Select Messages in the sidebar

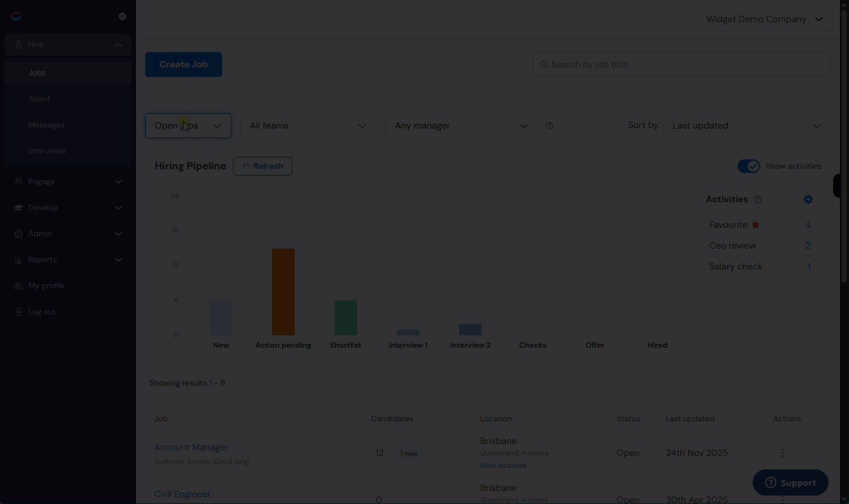pos(68,125)
